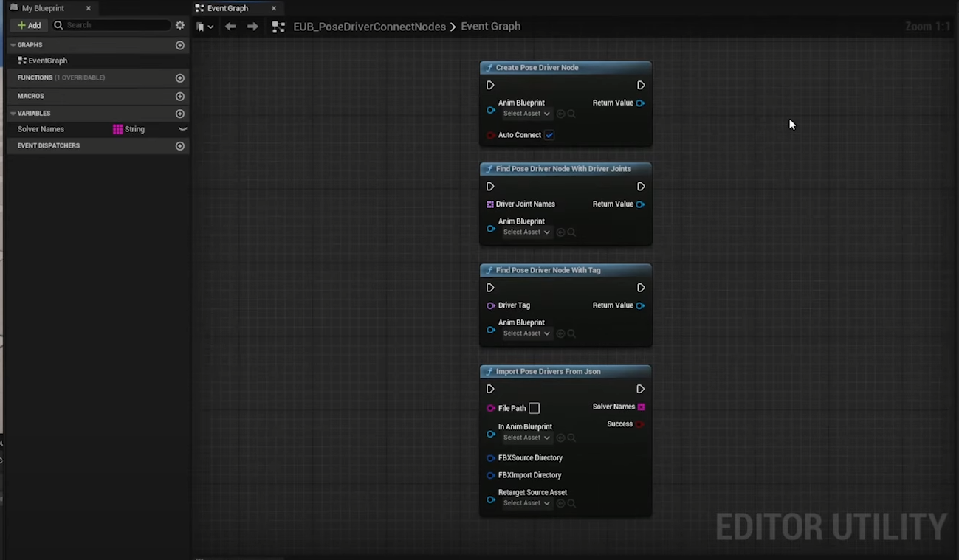Add a new graph with the plus icon
Screen dimensions: 959x560
tap(179, 45)
